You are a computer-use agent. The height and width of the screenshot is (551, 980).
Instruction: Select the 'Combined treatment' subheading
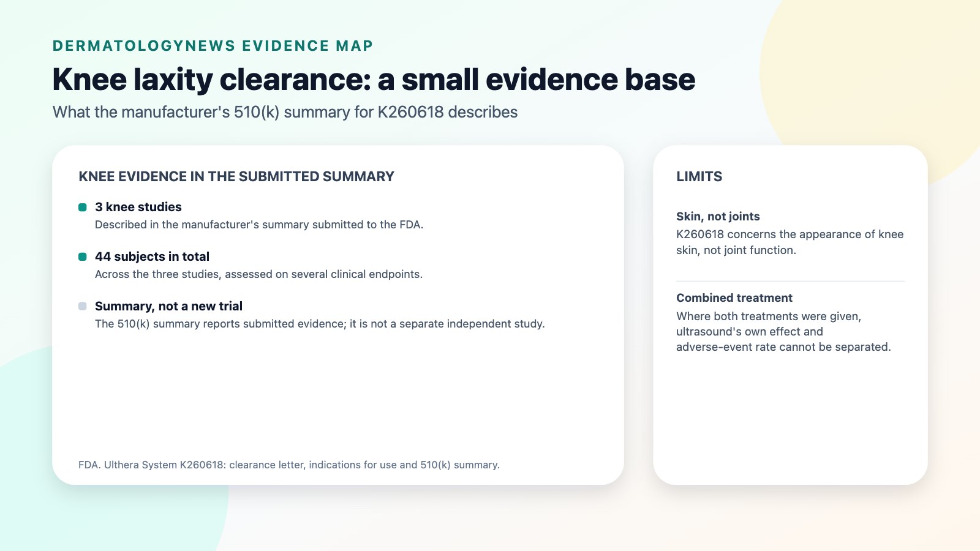point(734,298)
